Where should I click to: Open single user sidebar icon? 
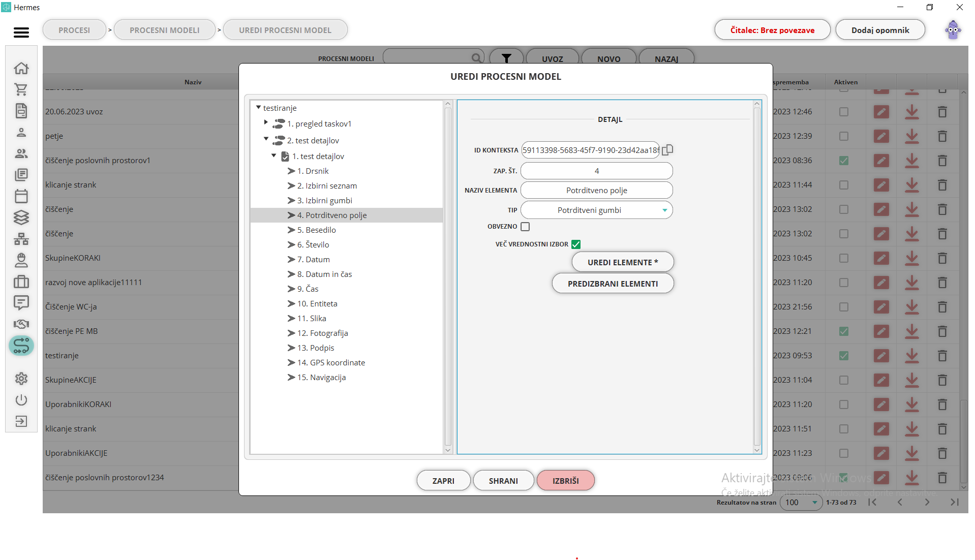coord(21,132)
